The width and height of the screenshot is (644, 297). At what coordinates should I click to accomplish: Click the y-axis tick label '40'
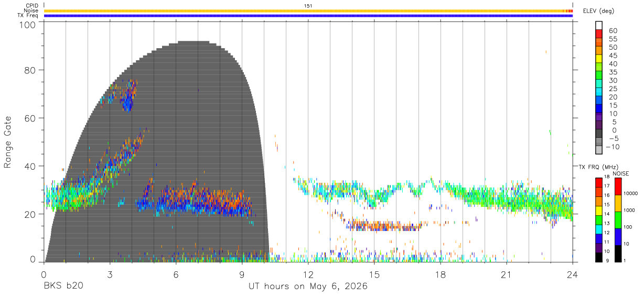(30, 166)
